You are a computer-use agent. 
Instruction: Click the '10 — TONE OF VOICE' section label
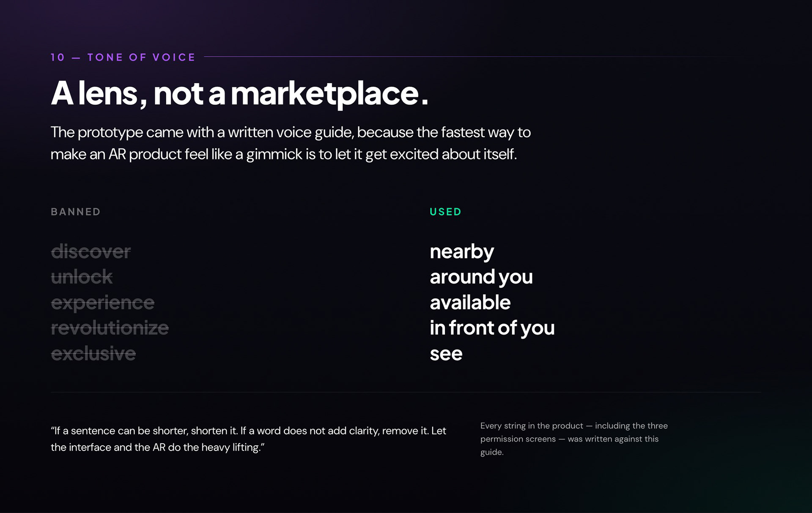pos(123,57)
